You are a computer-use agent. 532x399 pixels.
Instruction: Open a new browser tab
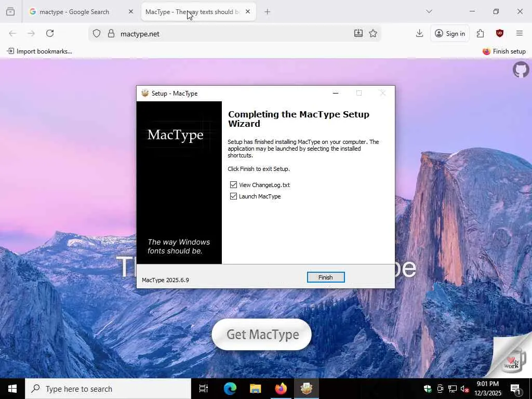click(x=268, y=12)
